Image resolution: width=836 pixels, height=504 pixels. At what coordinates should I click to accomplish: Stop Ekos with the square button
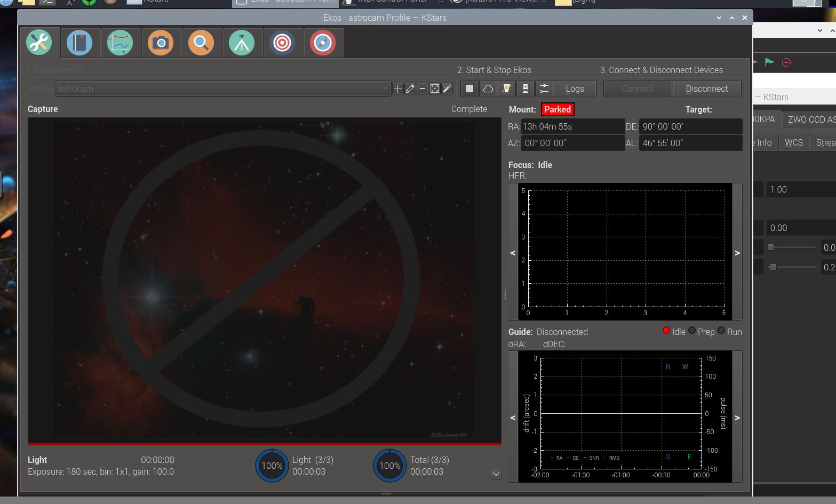point(469,89)
